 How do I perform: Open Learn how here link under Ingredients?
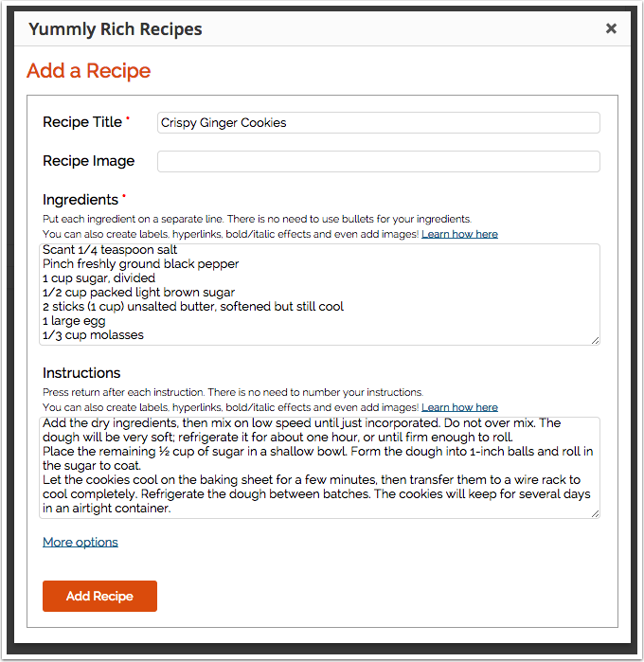pos(459,234)
